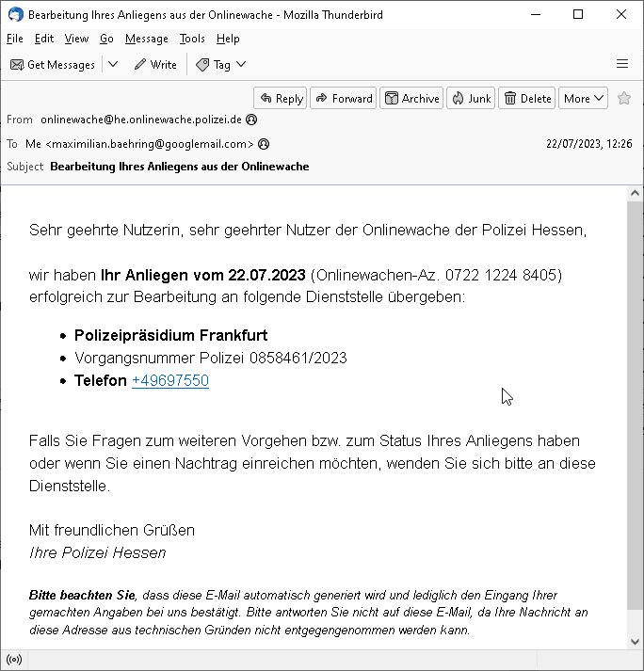The image size is (644, 671).
Task: Delete this message
Action: point(527,99)
